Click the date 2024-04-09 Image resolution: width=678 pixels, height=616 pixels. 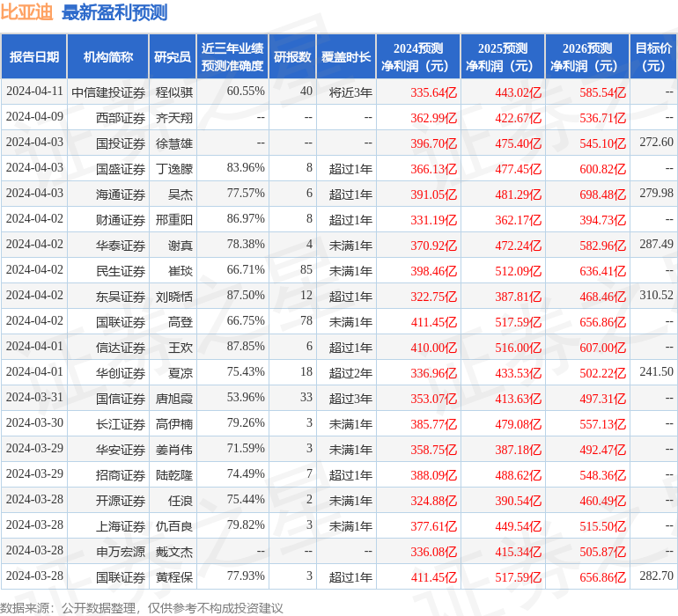(34, 116)
